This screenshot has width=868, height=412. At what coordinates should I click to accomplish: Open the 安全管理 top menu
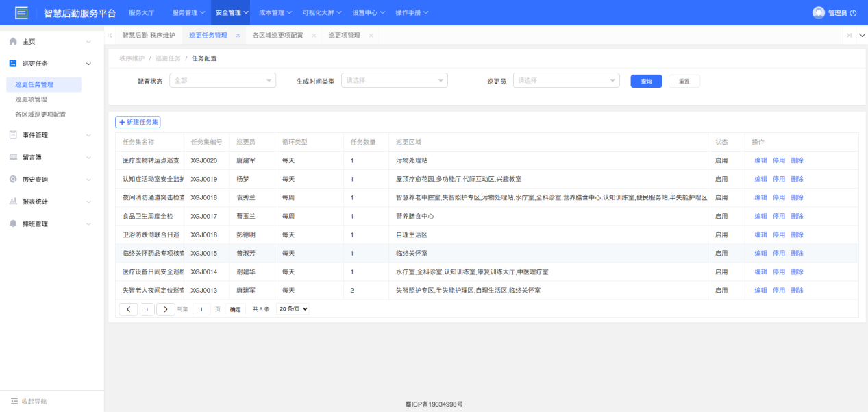pyautogui.click(x=232, y=12)
